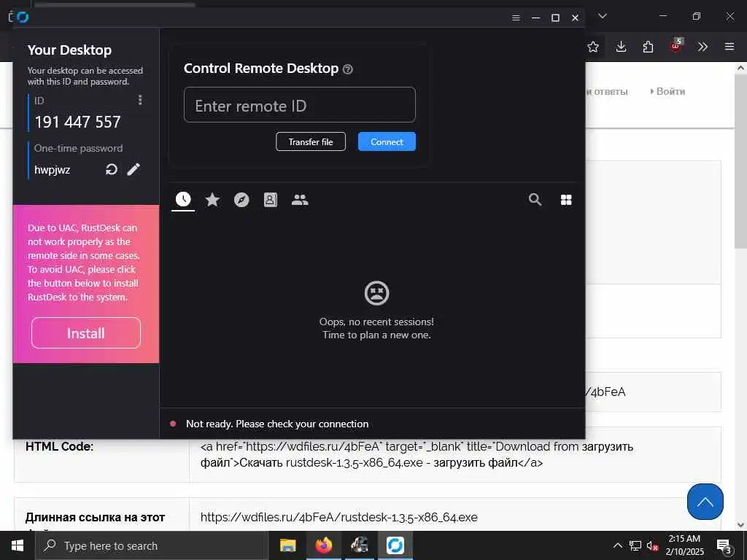Refresh the one-time password
Screen dimensions: 747x560
112,169
